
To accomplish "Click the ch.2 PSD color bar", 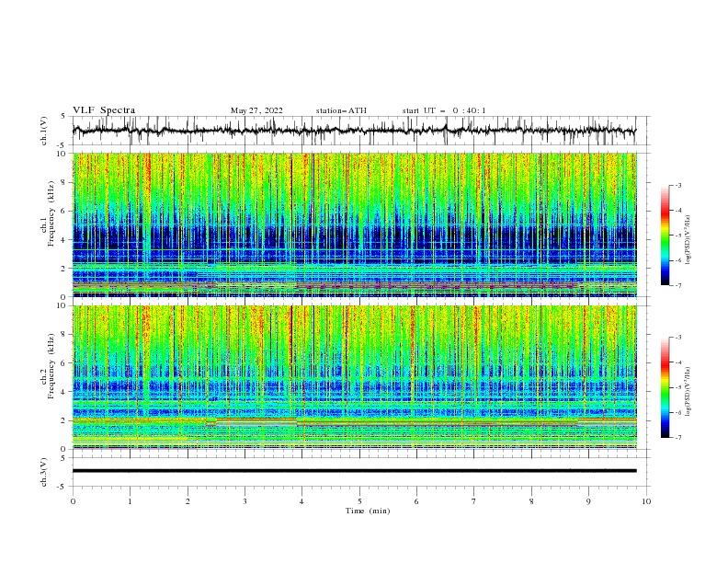I will click(665, 387).
